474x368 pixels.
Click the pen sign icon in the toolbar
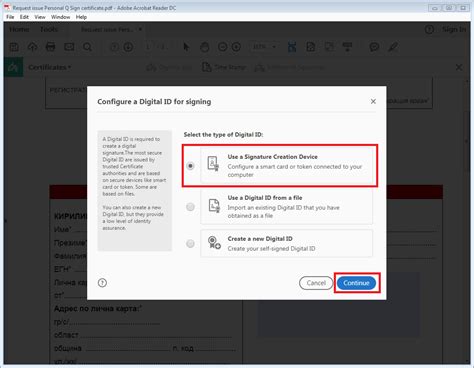click(x=393, y=47)
